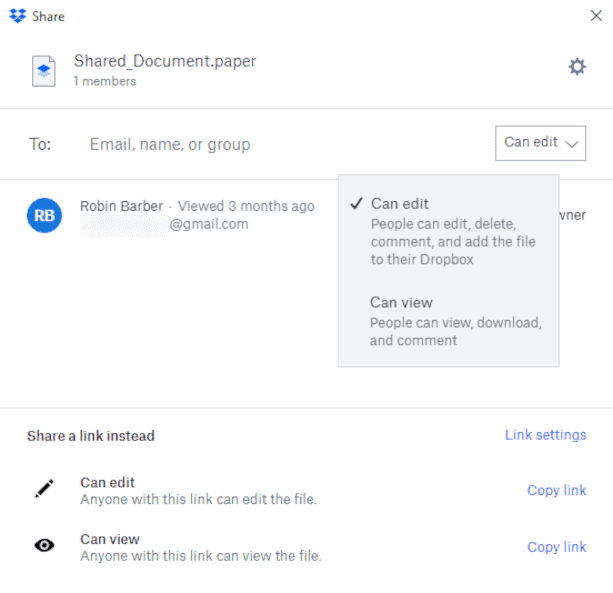Open sharing settings gear icon

576,67
